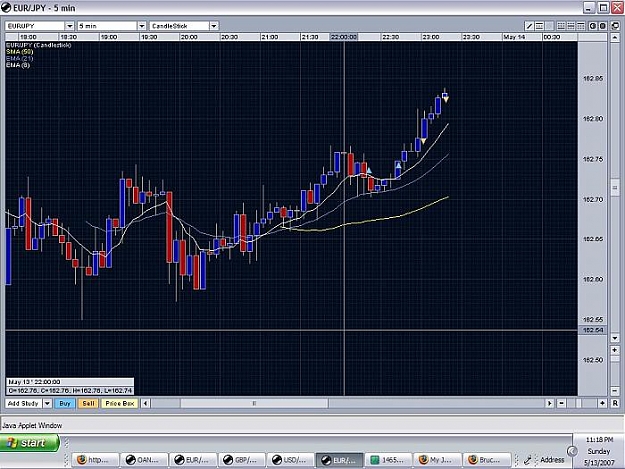Click the Address toolbar label on taskbar
Screen dimensions: 625x469
pyautogui.click(x=552, y=460)
